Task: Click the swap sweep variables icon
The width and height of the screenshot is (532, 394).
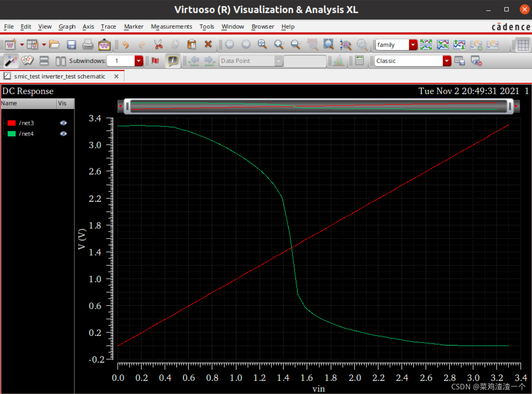Action: (x=459, y=45)
